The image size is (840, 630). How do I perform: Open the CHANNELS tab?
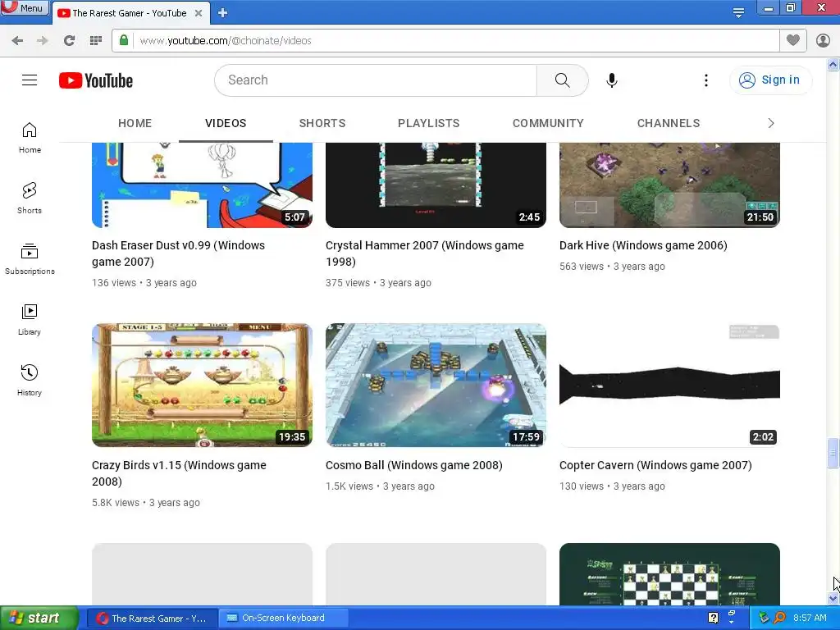669,123
